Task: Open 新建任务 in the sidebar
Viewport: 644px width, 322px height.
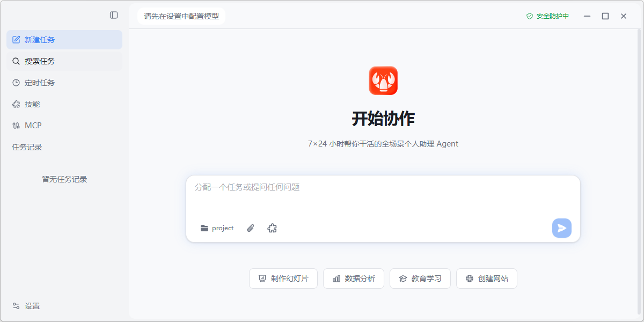Action: coord(64,40)
